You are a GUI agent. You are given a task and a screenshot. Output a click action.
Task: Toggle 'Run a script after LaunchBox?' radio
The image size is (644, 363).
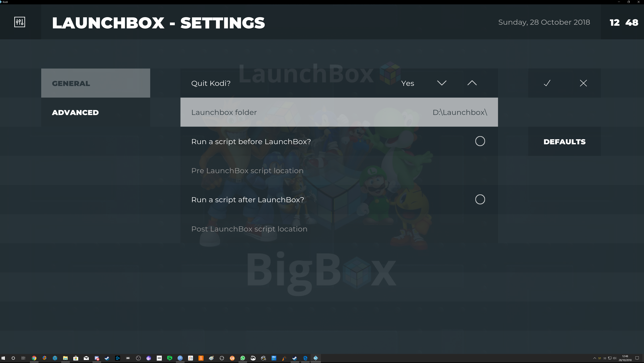click(480, 200)
